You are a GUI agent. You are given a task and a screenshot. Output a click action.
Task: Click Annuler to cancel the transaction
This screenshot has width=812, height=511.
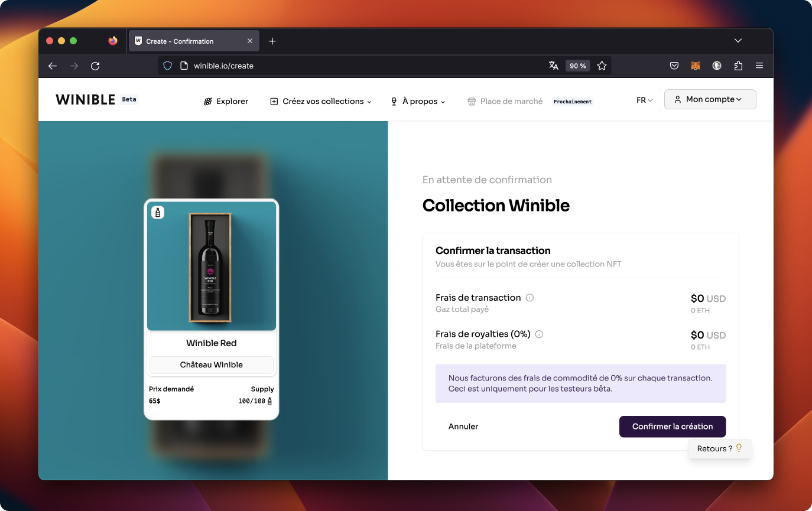pyautogui.click(x=463, y=427)
